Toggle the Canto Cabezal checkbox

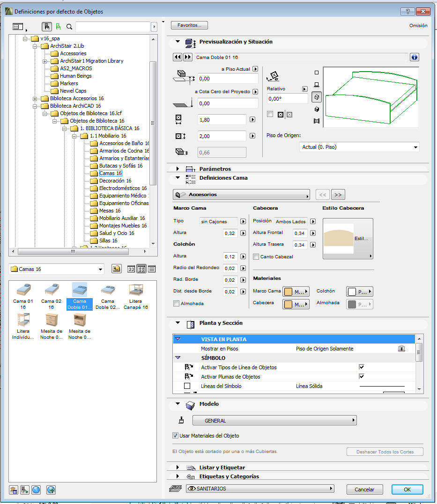pyautogui.click(x=256, y=256)
